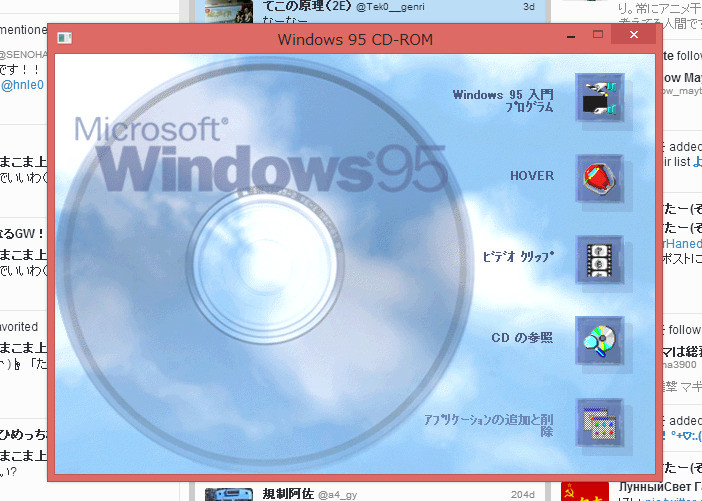This screenshot has width=702, height=501.
Task: Open @Tek0__genri user handle in background feed
Action: [390, 7]
